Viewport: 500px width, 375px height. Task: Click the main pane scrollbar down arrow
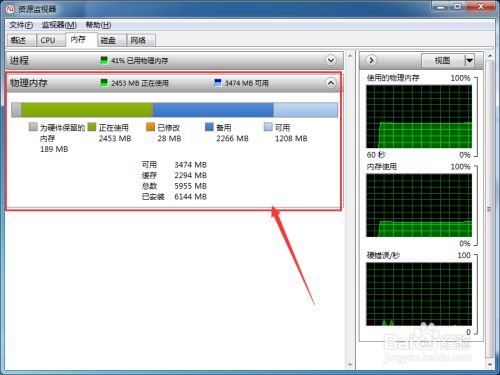pyautogui.click(x=350, y=365)
